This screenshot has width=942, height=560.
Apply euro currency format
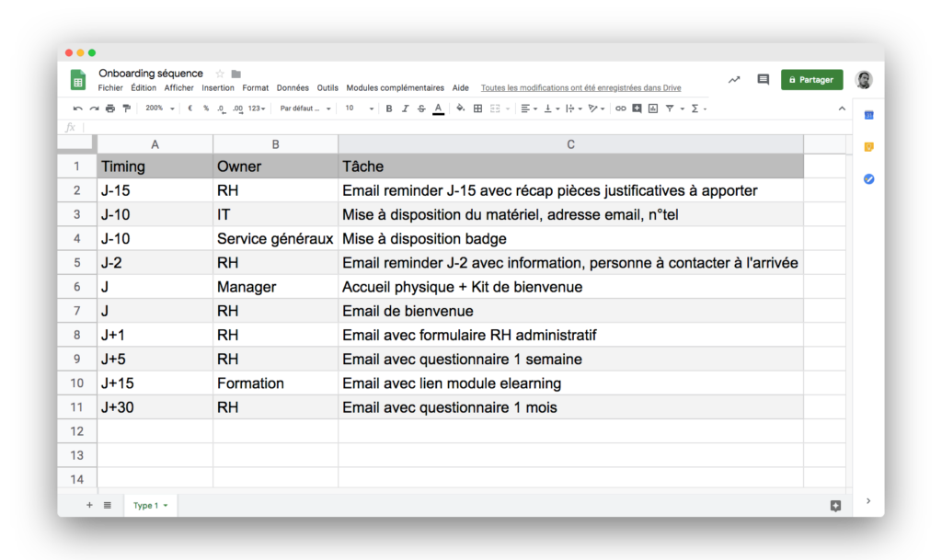tap(190, 109)
